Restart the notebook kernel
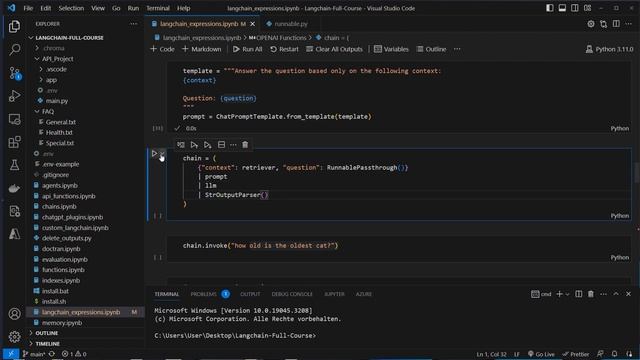The image size is (640, 360). click(284, 49)
